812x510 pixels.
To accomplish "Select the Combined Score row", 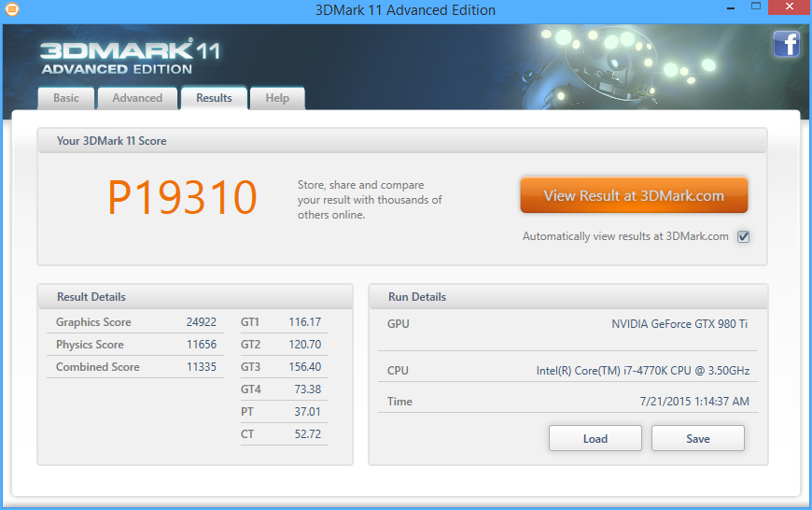I will pos(135,367).
